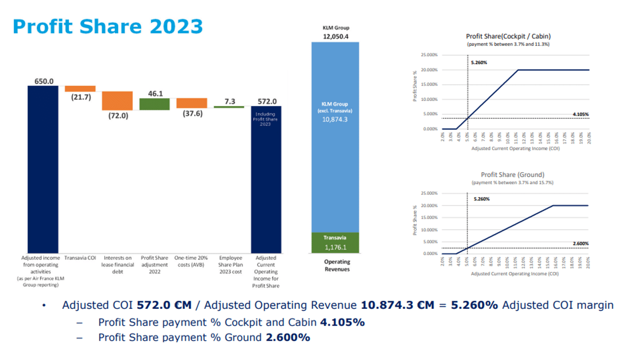This screenshot has width=644, height=363.
Task: Click the 'Including Profit Share 2023' bar label
Action: point(266,119)
